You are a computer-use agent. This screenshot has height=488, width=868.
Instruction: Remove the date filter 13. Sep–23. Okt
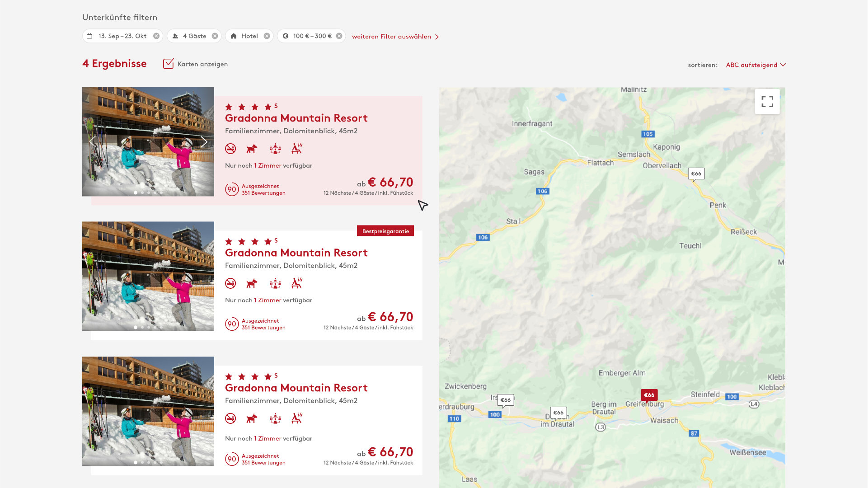156,36
